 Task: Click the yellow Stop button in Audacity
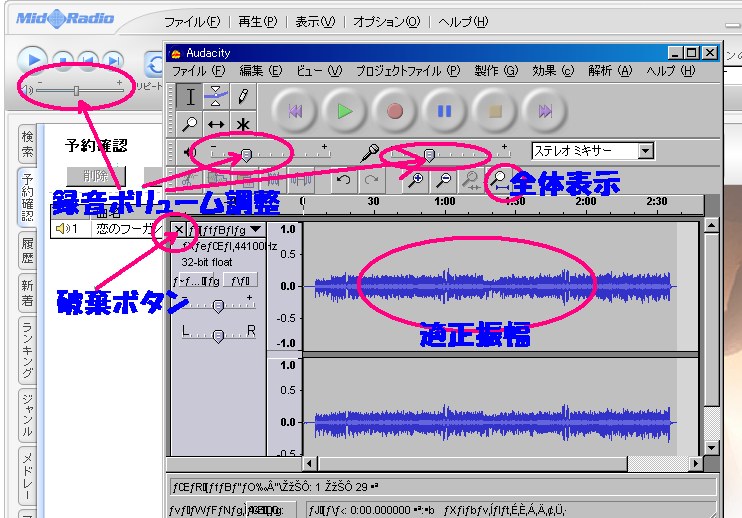pos(495,111)
